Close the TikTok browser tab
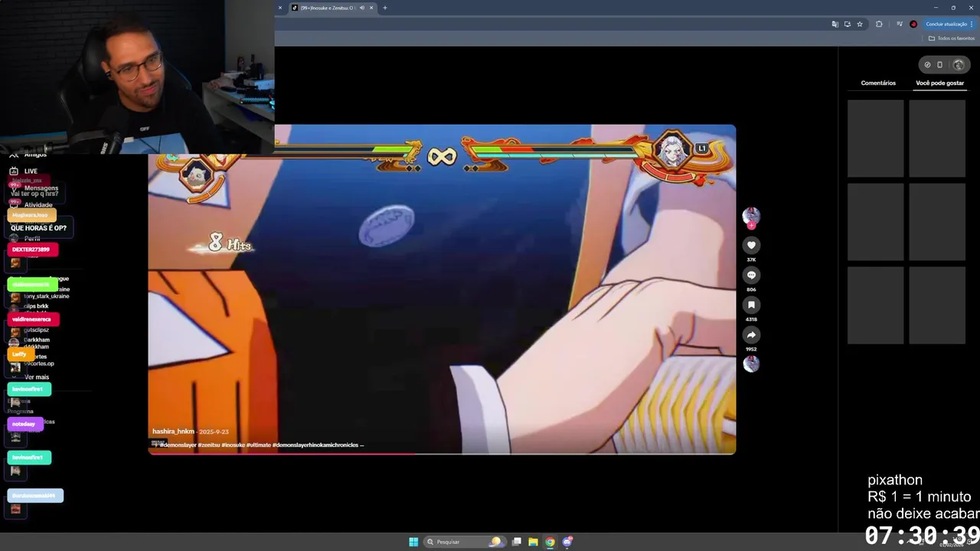Viewport: 980px width, 551px height. 371,8
